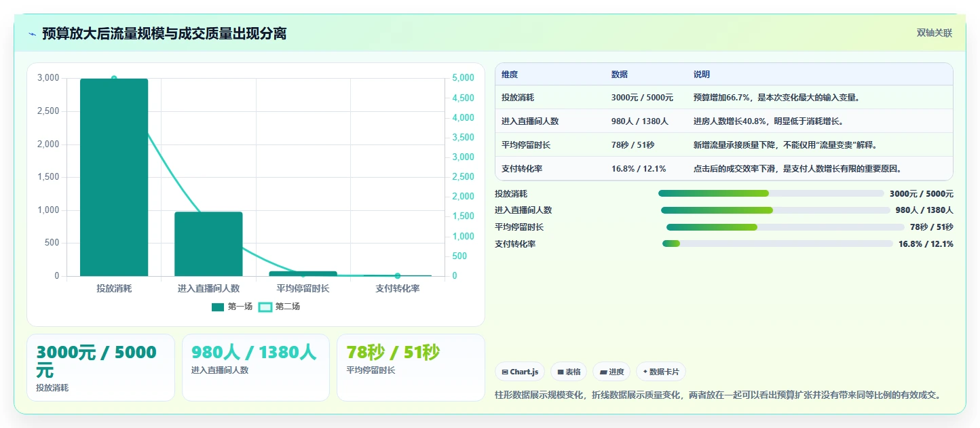Click description 点击后的成交效率下滑
980x428 pixels.
pos(797,169)
